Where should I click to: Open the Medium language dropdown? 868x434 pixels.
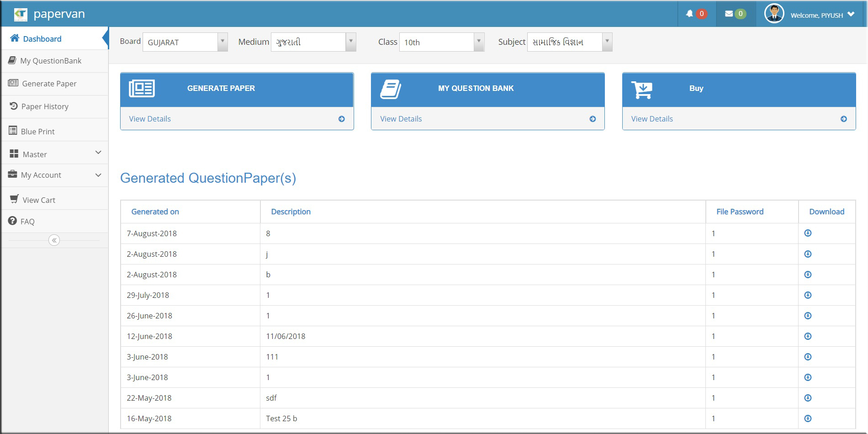313,42
